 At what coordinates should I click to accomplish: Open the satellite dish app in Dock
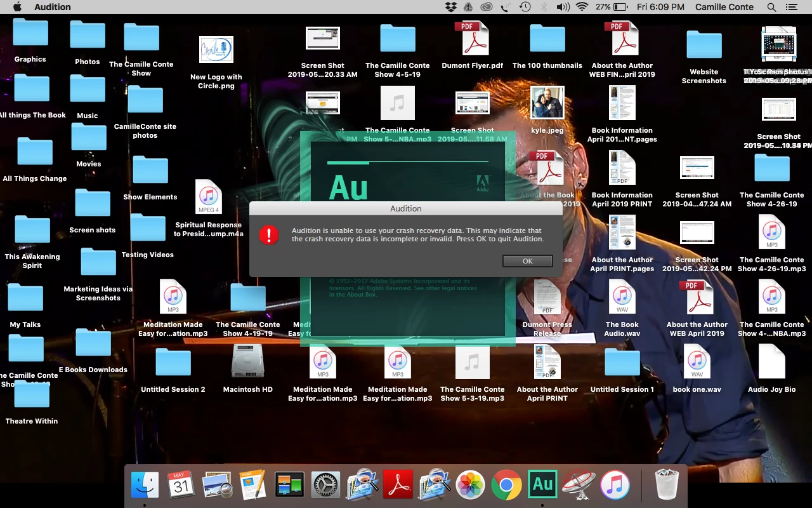coord(579,486)
